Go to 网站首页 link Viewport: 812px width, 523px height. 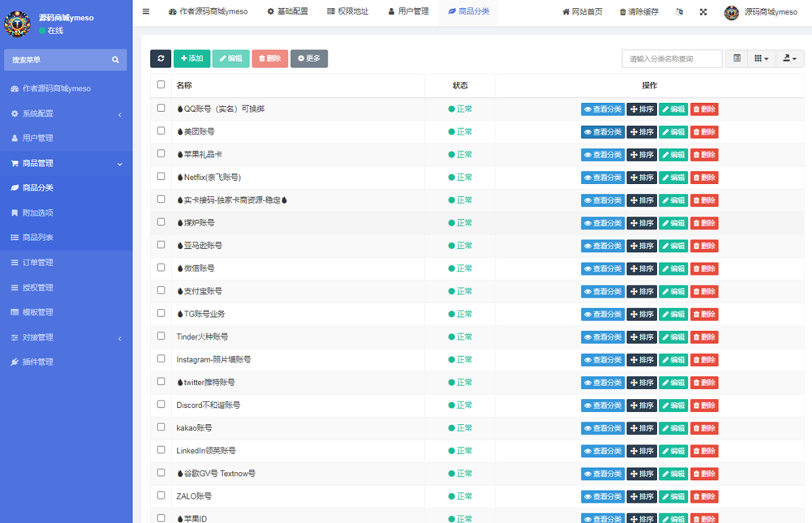click(x=583, y=12)
